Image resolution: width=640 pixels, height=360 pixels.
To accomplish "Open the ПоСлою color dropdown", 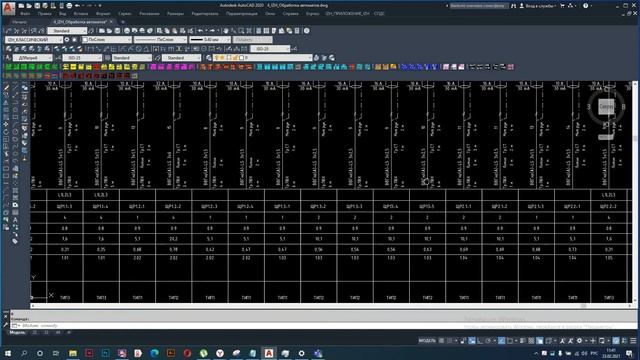I will point(107,40).
